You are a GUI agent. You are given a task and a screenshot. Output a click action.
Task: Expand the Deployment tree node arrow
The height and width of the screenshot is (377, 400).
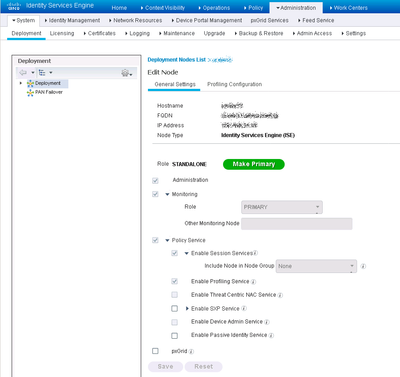(x=21, y=83)
